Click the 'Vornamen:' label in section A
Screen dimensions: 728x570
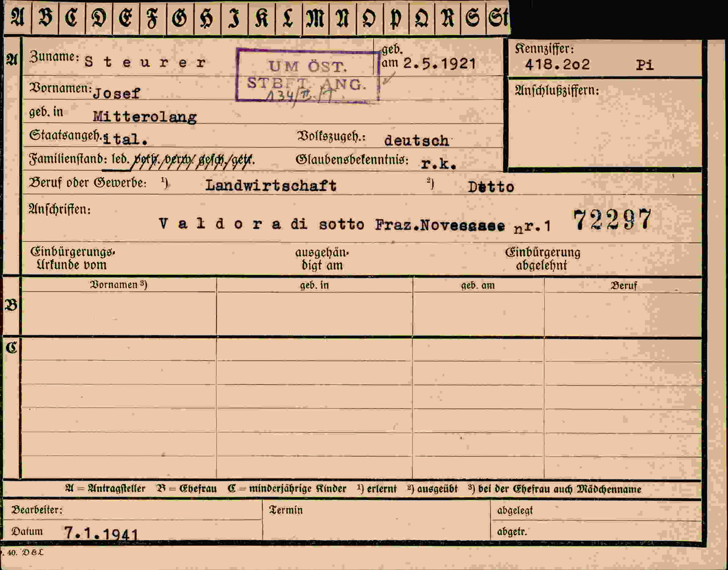pyautogui.click(x=60, y=88)
